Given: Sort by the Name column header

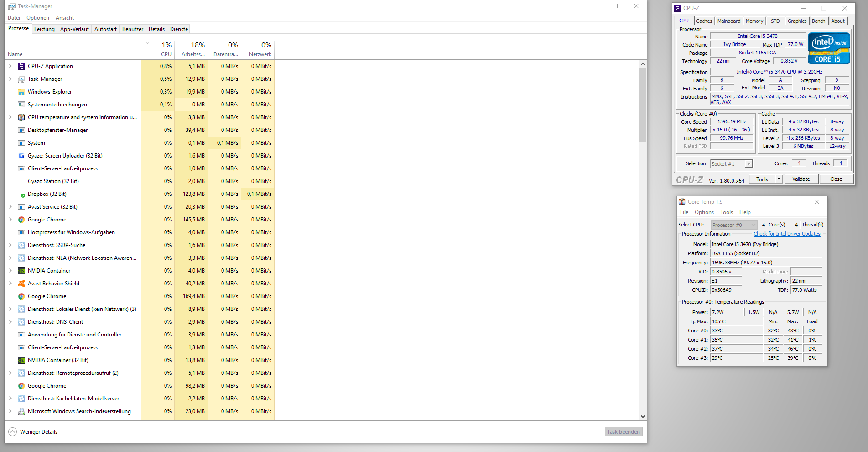Looking at the screenshot, I should 73,50.
